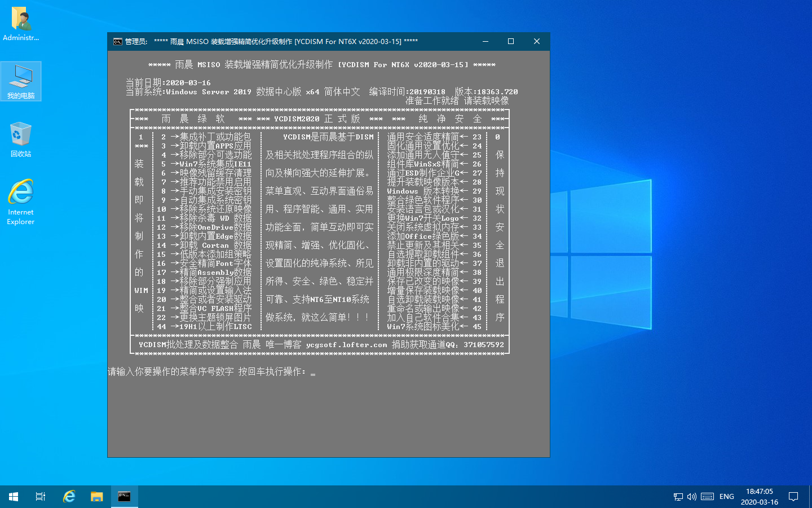812x508 pixels.
Task: Click the ENG input language indicator
Action: point(727,497)
